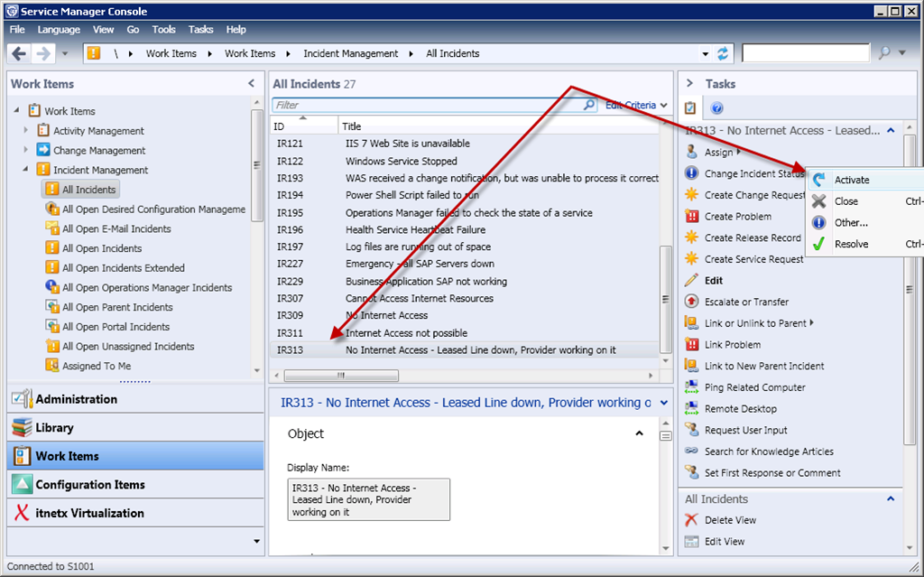924x577 pixels.
Task: Click the Create Problem icon
Action: pyautogui.click(x=691, y=217)
